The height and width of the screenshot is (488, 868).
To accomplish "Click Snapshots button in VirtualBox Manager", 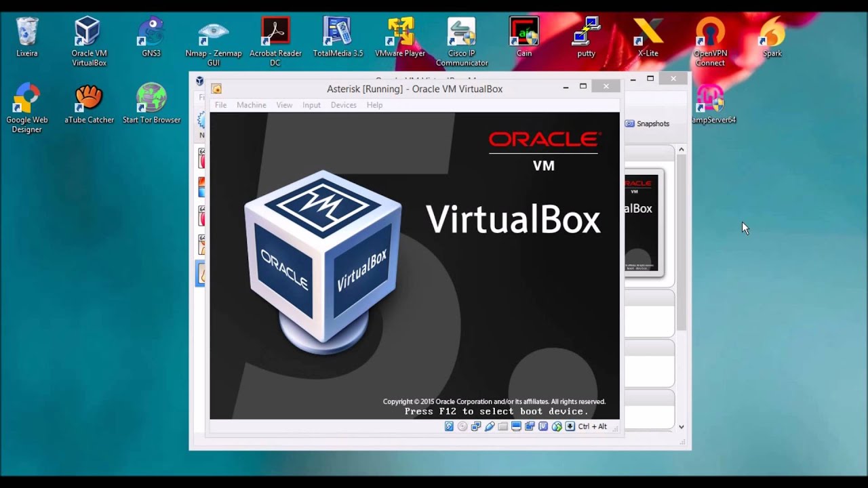I will click(647, 123).
